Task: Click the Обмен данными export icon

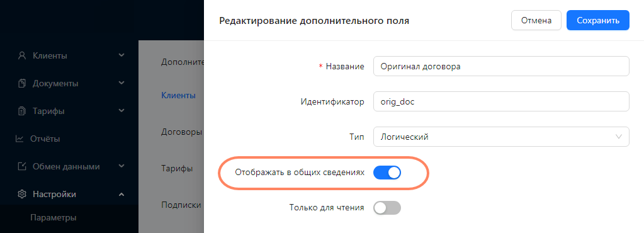Action: pyautogui.click(x=22, y=166)
